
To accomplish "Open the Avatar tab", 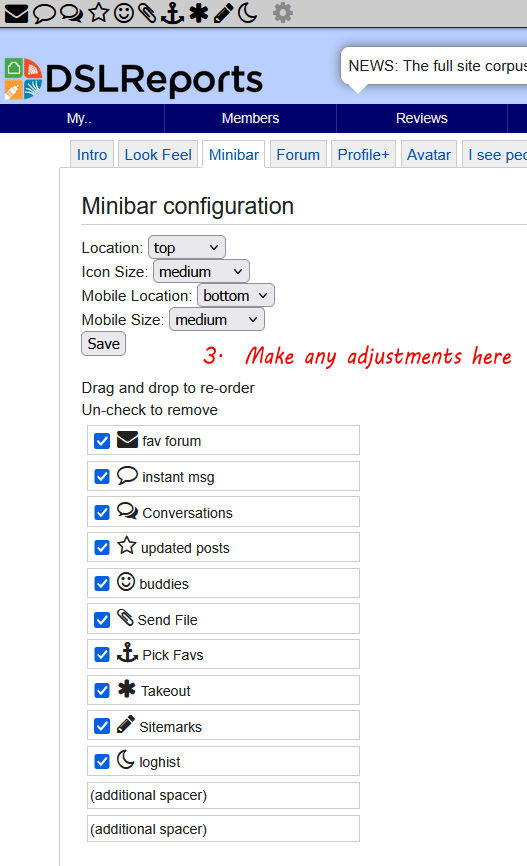I will tap(429, 155).
